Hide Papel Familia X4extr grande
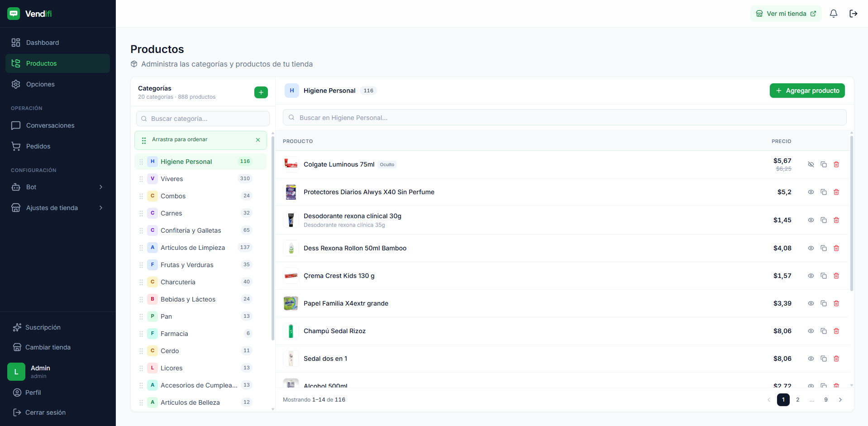The height and width of the screenshot is (426, 868). [811, 303]
